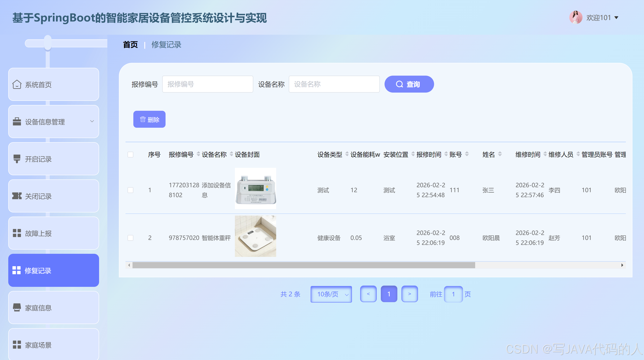Click the 健康设备 type cell

329,238
